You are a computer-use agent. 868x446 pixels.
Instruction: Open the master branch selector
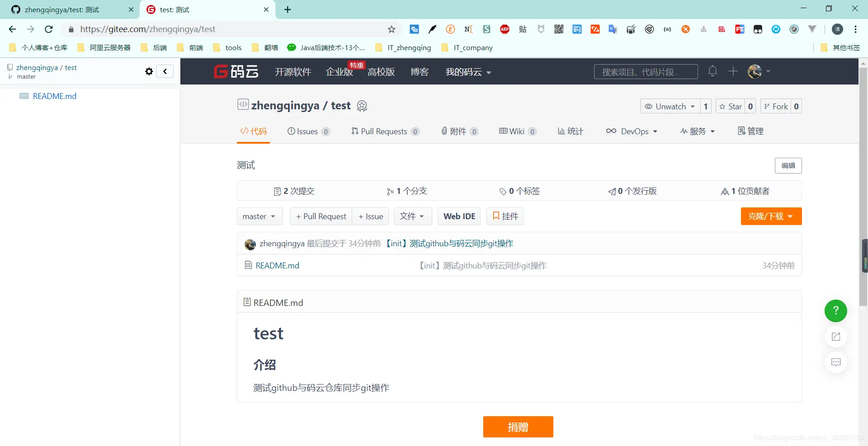259,216
